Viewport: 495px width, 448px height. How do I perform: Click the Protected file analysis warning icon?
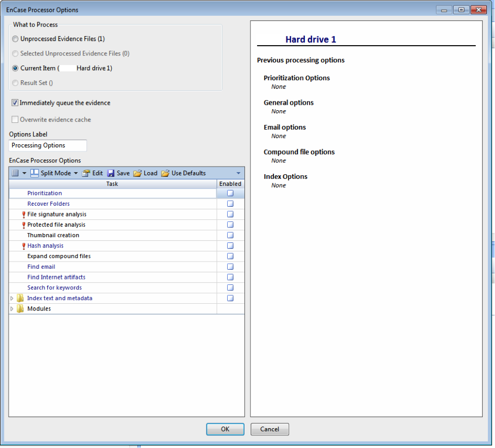[x=23, y=225]
